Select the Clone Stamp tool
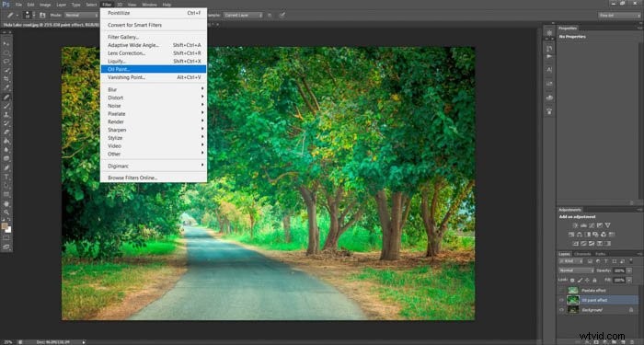644x345 pixels. 6,114
